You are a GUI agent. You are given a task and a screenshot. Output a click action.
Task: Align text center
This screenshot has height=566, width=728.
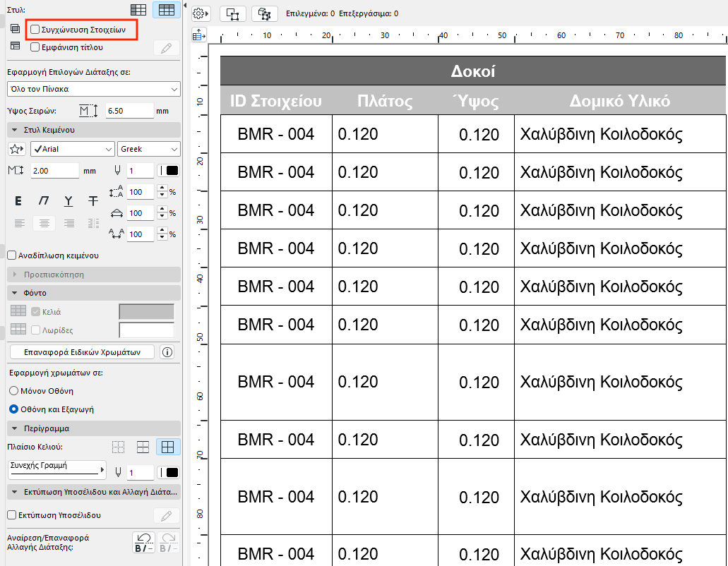click(x=44, y=224)
